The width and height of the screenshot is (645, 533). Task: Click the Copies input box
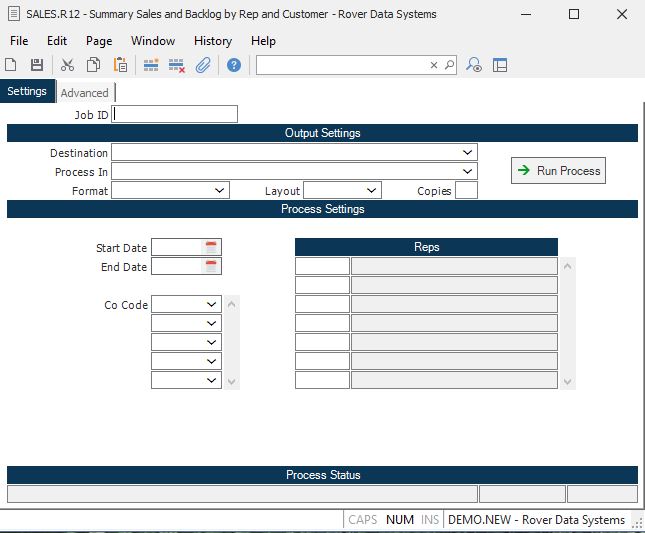[466, 191]
